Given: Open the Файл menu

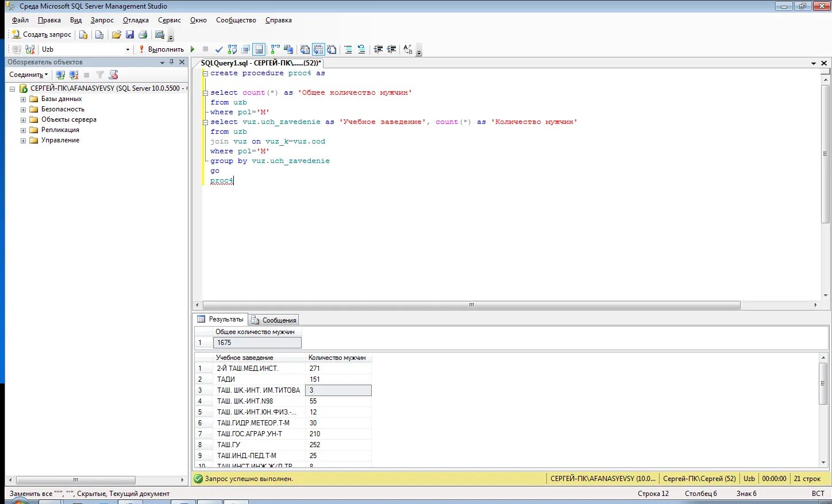Looking at the screenshot, I should pyautogui.click(x=20, y=20).
